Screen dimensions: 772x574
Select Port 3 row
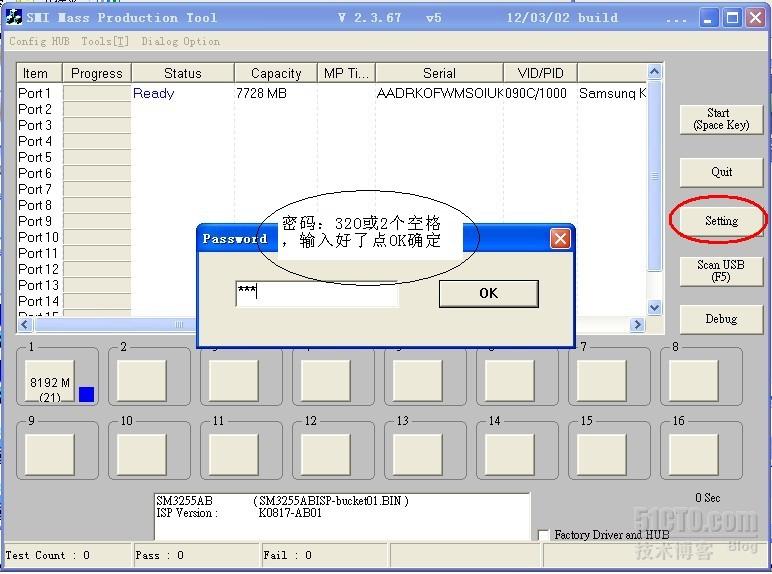point(331,125)
